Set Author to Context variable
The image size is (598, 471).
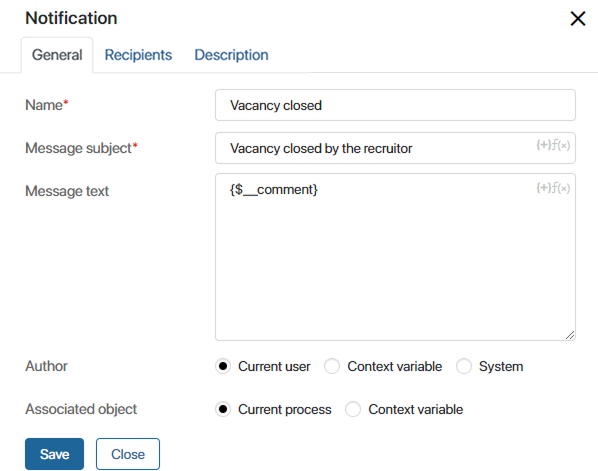pyautogui.click(x=332, y=366)
